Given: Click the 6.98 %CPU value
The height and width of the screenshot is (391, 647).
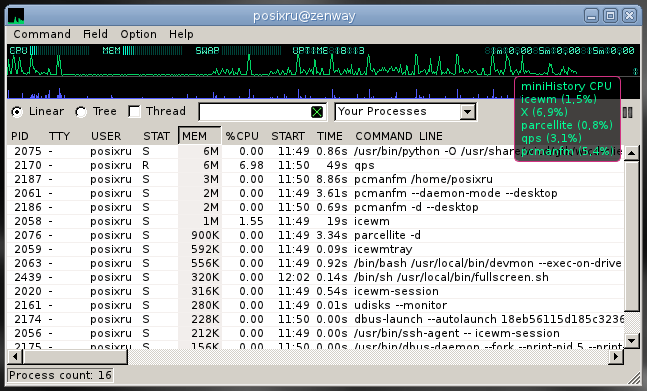Looking at the screenshot, I should point(251,165).
